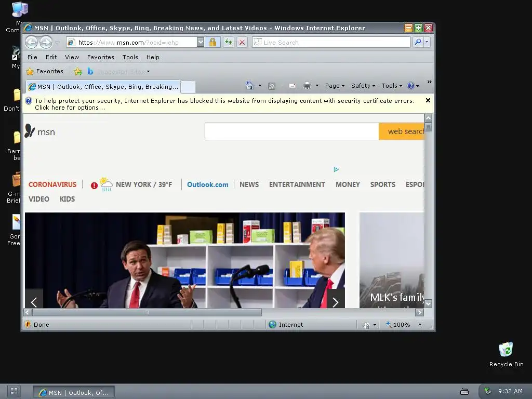This screenshot has width=532, height=399.
Task: Click the AdChoices triangle icon
Action: click(336, 170)
